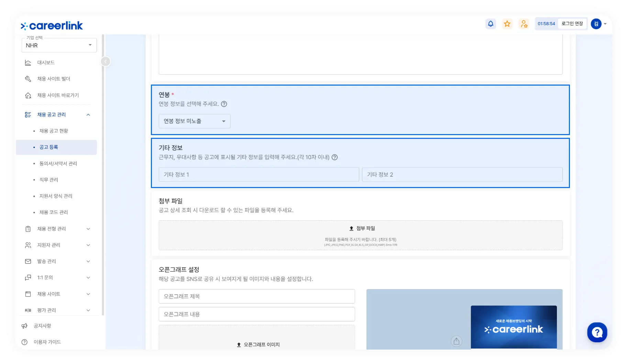627x364 pixels.
Task: Click the help icon next to 연봉 description
Action: (x=224, y=104)
